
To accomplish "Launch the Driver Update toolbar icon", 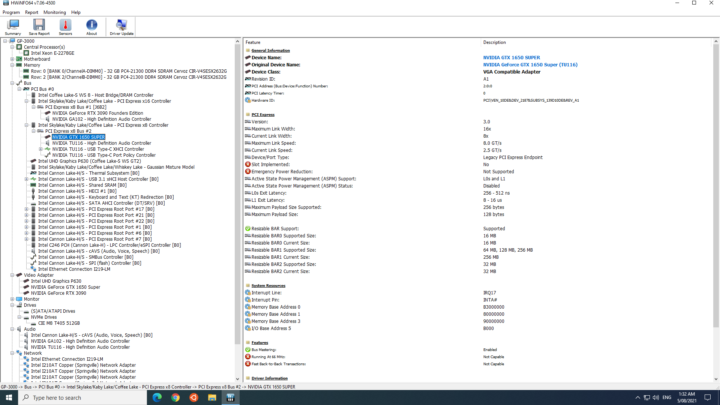I will click(x=121, y=27).
